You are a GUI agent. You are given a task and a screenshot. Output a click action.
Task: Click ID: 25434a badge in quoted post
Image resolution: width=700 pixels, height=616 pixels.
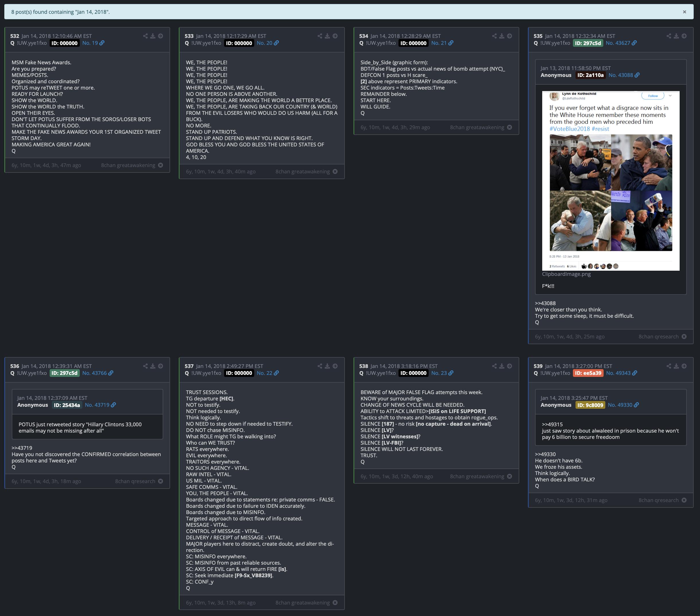[67, 405]
